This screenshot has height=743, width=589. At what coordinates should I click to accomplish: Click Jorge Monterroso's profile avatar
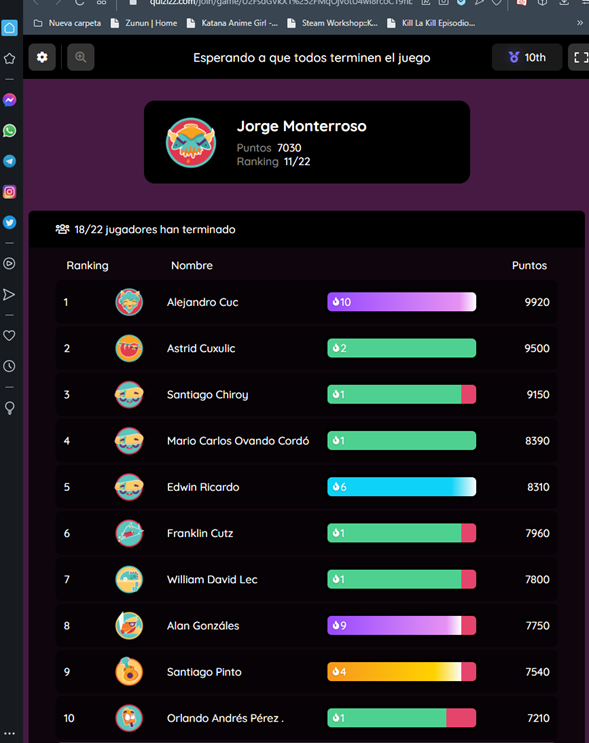(191, 143)
